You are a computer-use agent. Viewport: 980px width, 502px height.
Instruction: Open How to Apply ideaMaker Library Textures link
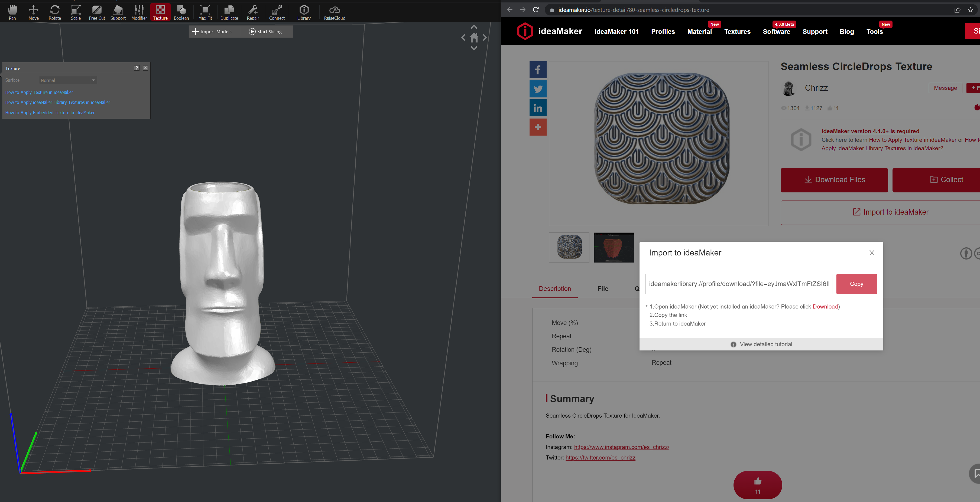(x=57, y=102)
